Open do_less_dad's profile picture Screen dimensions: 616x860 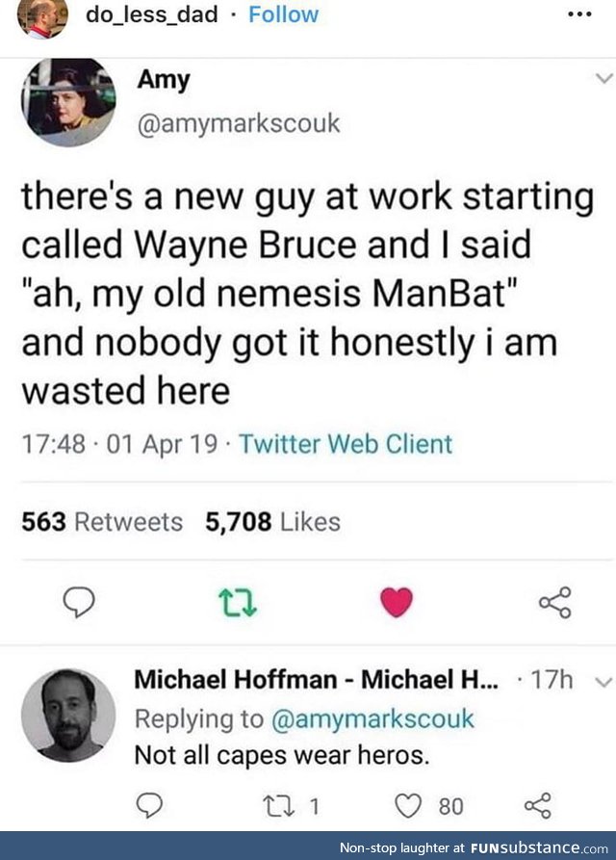(43, 18)
